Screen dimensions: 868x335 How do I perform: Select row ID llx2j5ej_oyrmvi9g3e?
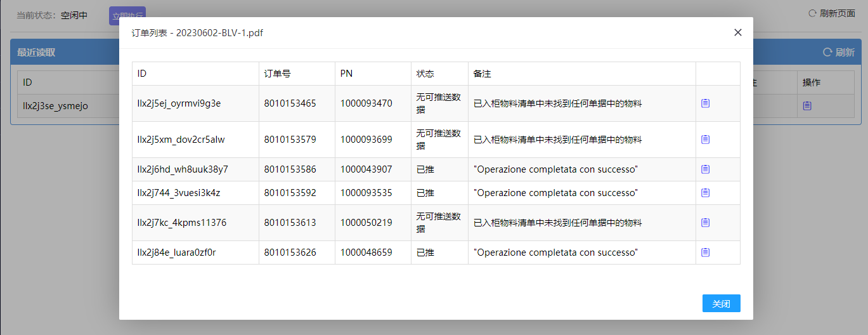(x=179, y=103)
